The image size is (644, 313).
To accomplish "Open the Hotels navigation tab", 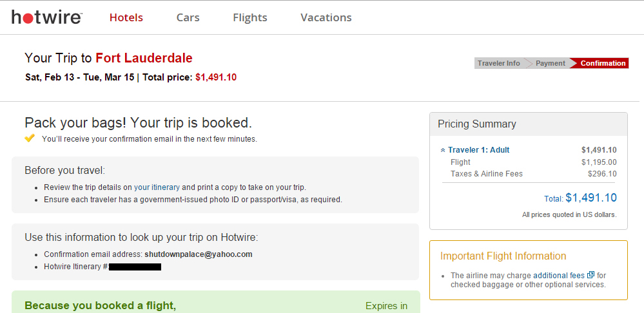I will (126, 17).
